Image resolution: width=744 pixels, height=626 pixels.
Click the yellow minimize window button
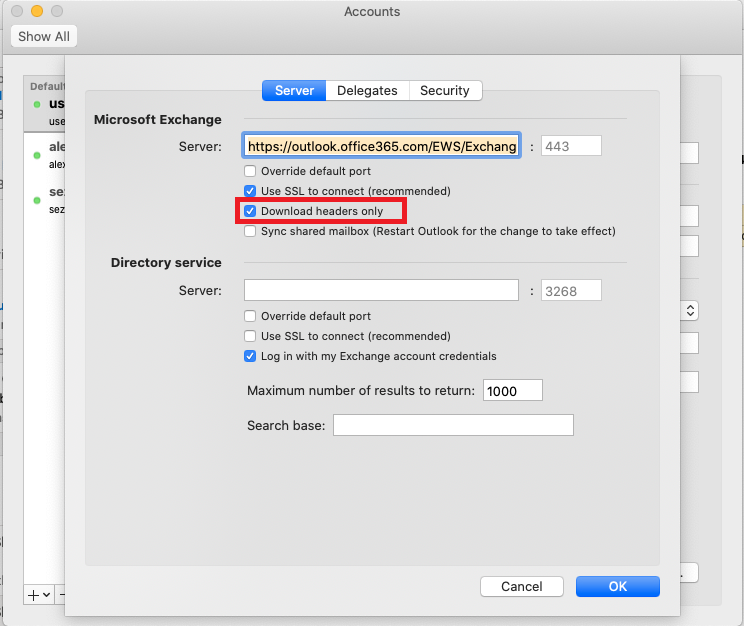point(37,11)
